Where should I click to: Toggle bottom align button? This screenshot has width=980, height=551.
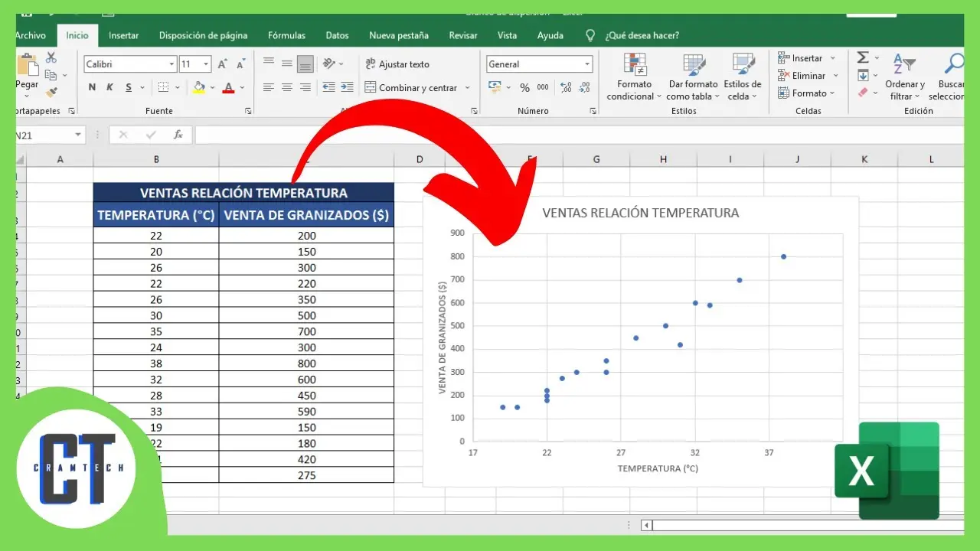click(x=305, y=64)
